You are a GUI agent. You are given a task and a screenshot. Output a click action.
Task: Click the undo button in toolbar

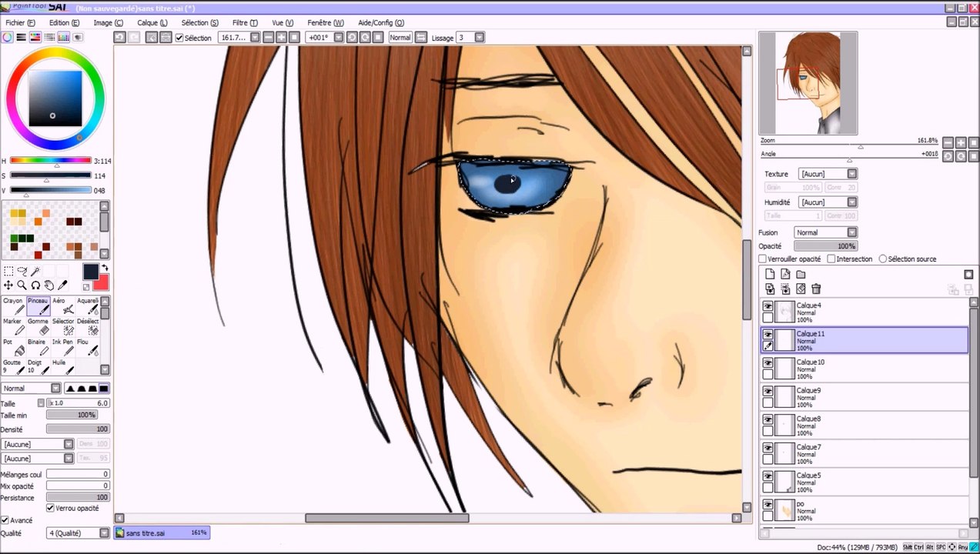point(119,38)
